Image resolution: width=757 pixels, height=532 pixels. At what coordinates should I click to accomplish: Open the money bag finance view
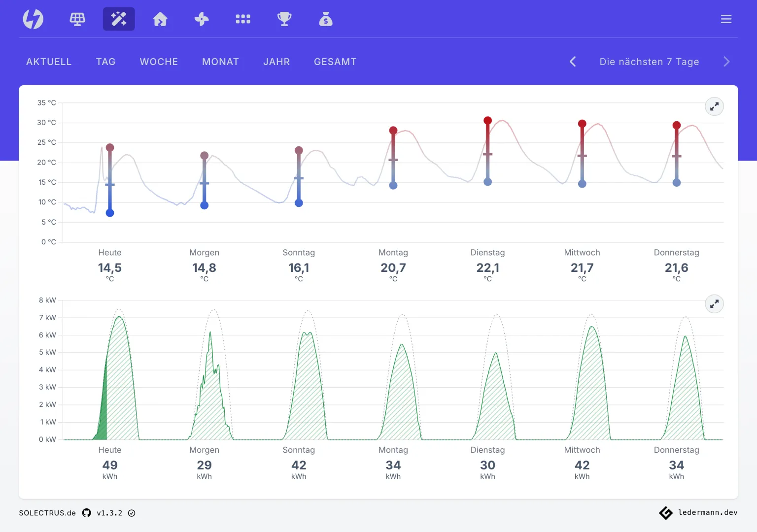[326, 19]
